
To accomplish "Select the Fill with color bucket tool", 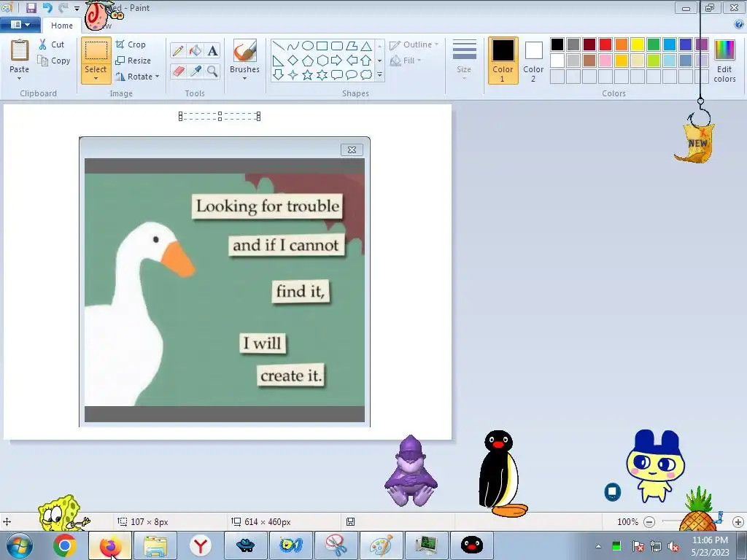I will 196,50.
